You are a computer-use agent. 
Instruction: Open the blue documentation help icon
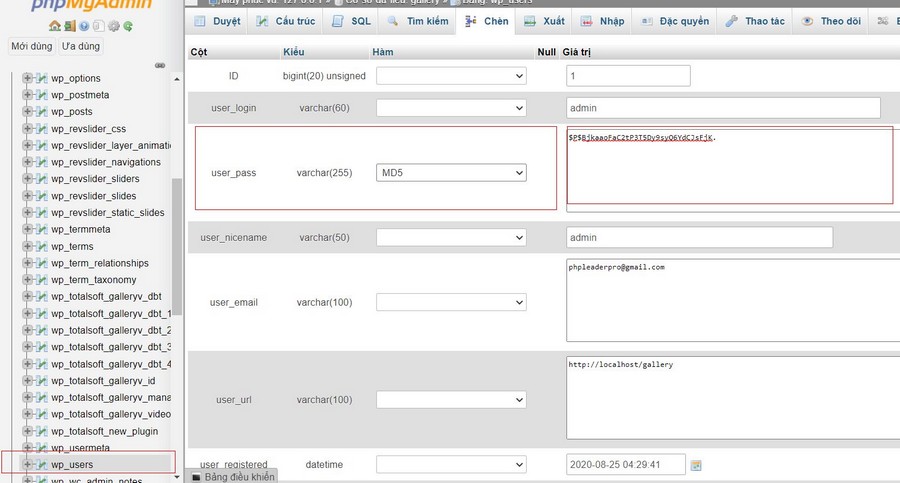pos(84,26)
